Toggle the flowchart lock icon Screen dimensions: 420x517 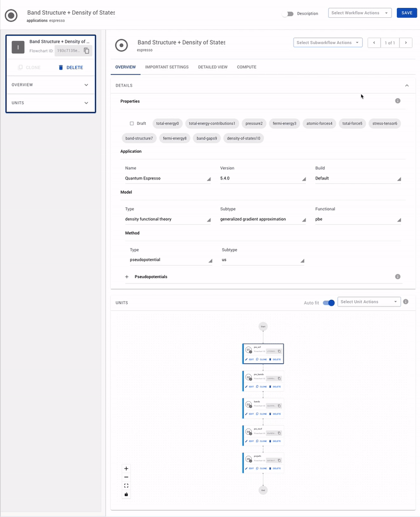click(127, 494)
